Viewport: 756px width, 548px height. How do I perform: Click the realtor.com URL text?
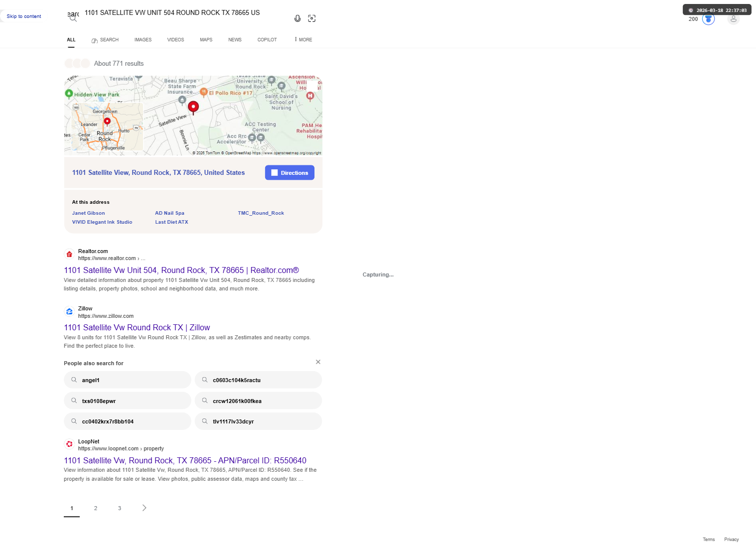click(x=112, y=259)
